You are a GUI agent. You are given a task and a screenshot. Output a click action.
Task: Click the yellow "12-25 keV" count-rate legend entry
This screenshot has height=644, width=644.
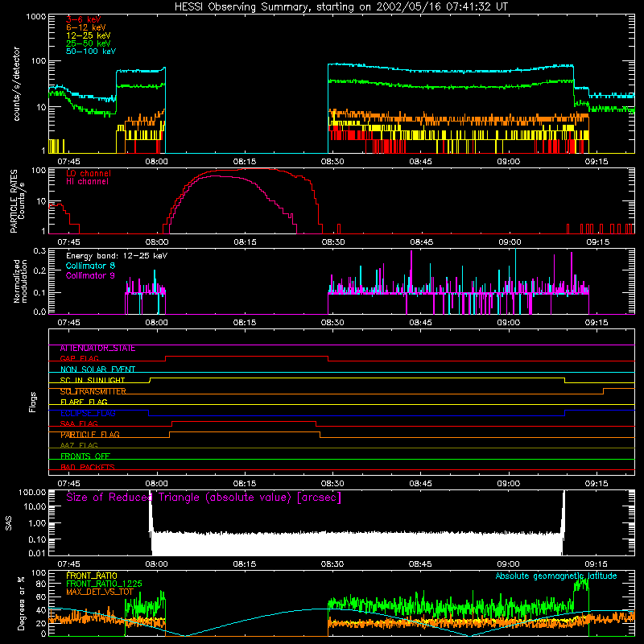click(x=89, y=35)
